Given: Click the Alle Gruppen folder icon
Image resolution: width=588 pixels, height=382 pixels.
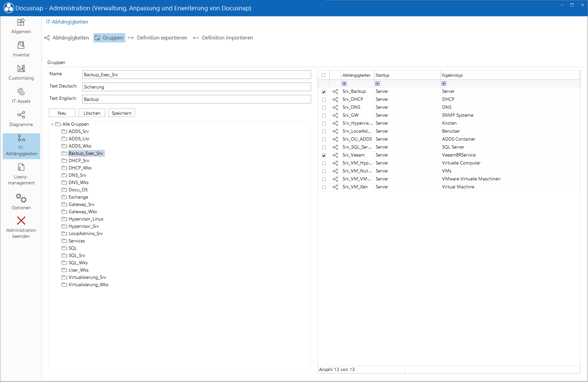Looking at the screenshot, I should coord(58,124).
